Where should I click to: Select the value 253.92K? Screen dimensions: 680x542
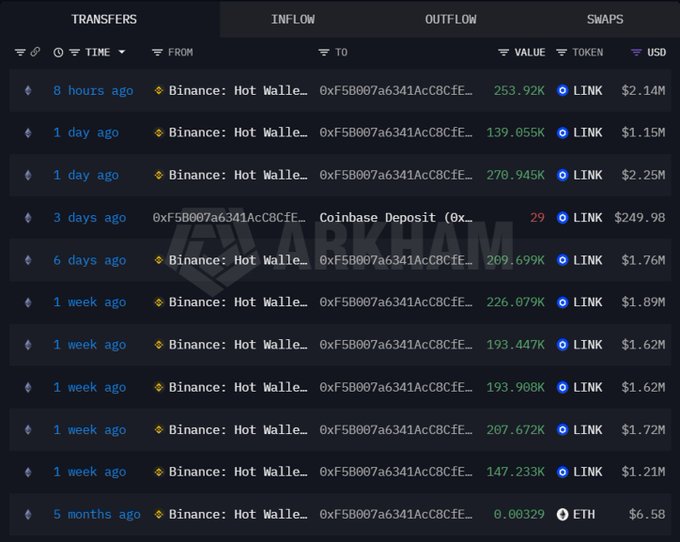coord(519,90)
